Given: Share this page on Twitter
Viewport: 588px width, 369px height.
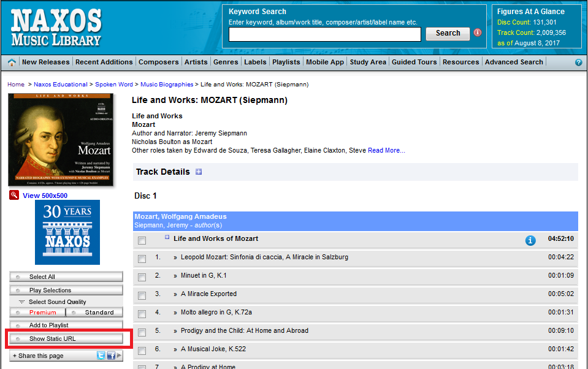Looking at the screenshot, I should pyautogui.click(x=101, y=355).
